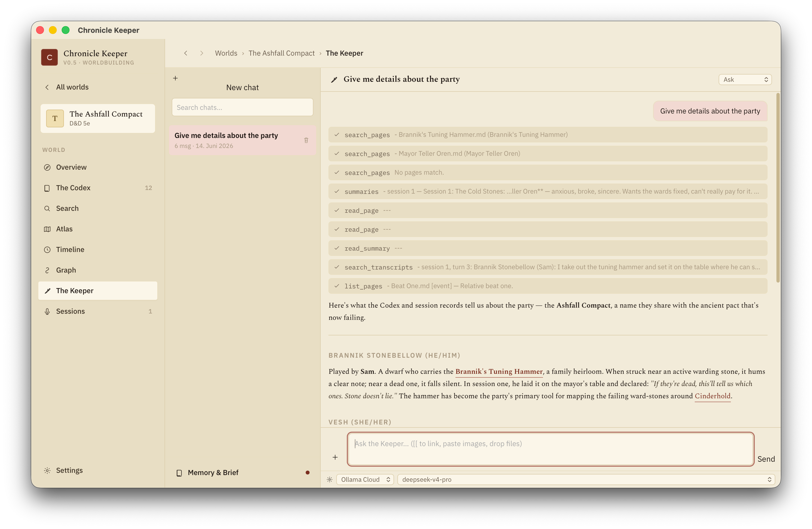Open the Ollama Cloud provider dropdown
The width and height of the screenshot is (812, 529).
365,479
